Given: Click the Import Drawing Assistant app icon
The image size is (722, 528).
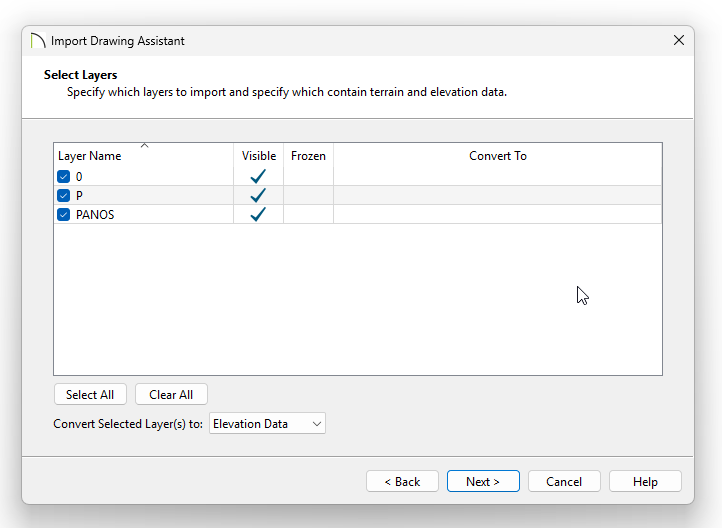Looking at the screenshot, I should click(x=38, y=41).
